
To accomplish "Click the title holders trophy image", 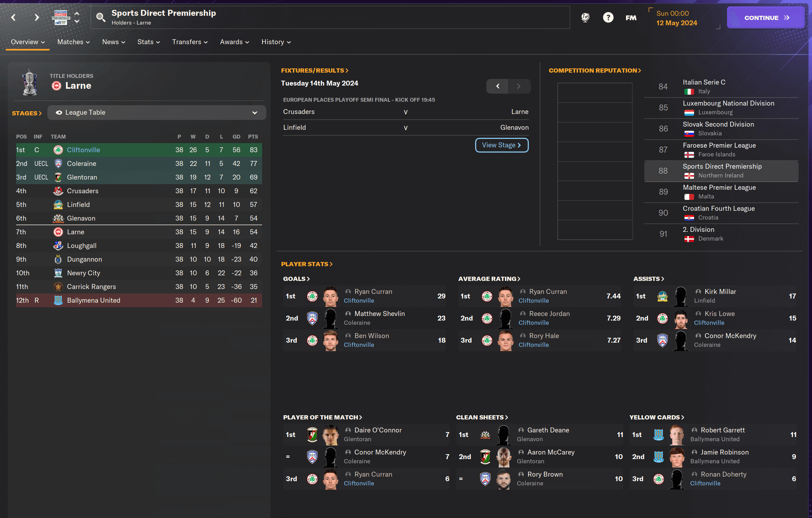I will [x=30, y=82].
